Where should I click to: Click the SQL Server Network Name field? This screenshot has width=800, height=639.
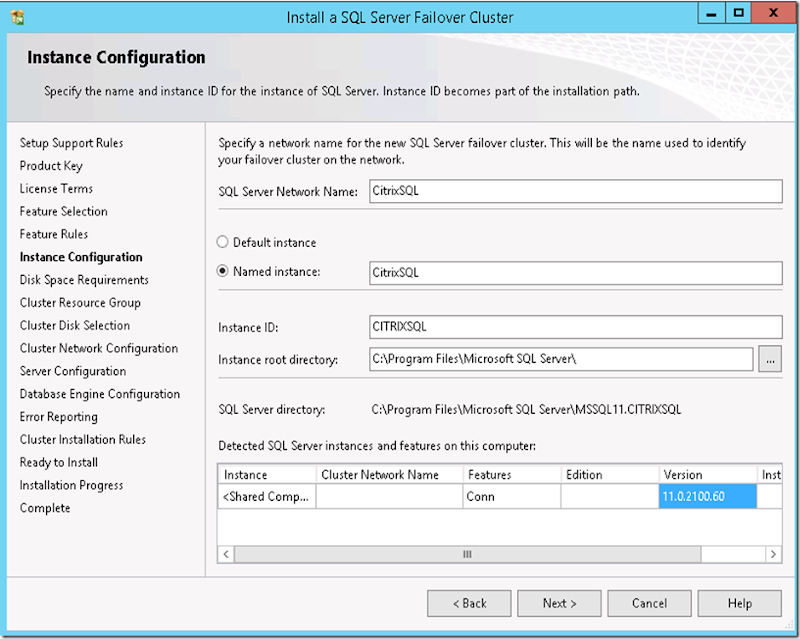[x=575, y=192]
